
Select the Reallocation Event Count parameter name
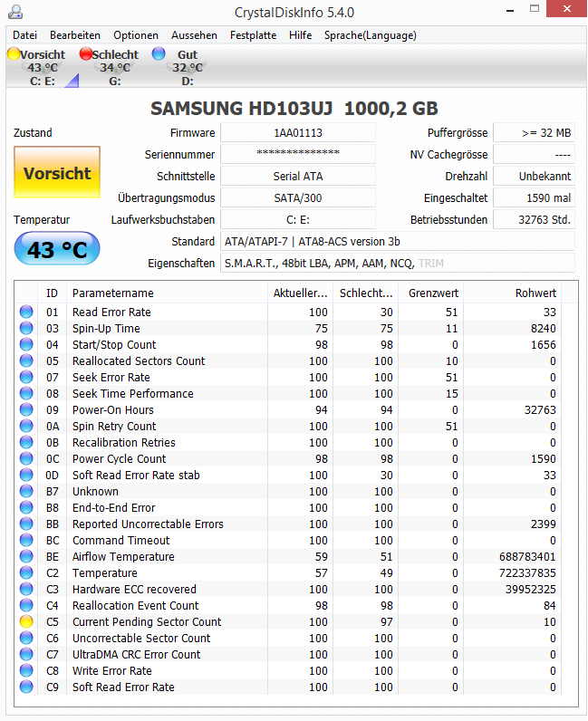click(x=136, y=606)
